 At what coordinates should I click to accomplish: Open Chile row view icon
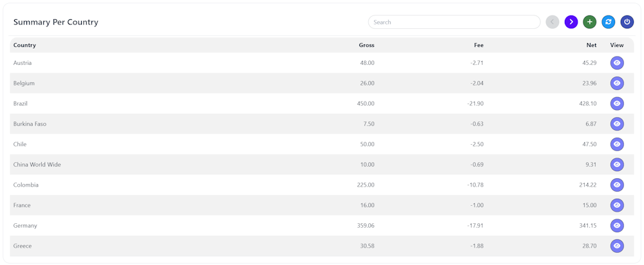[x=617, y=144]
